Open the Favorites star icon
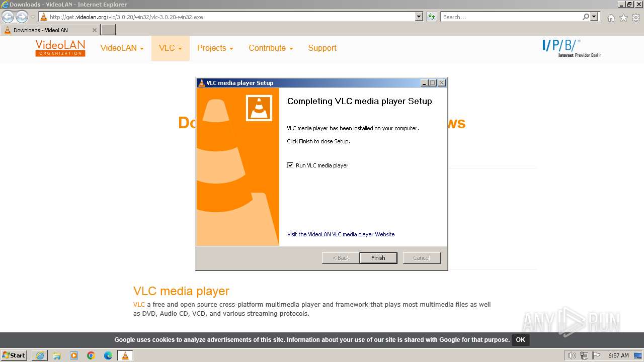 click(623, 18)
